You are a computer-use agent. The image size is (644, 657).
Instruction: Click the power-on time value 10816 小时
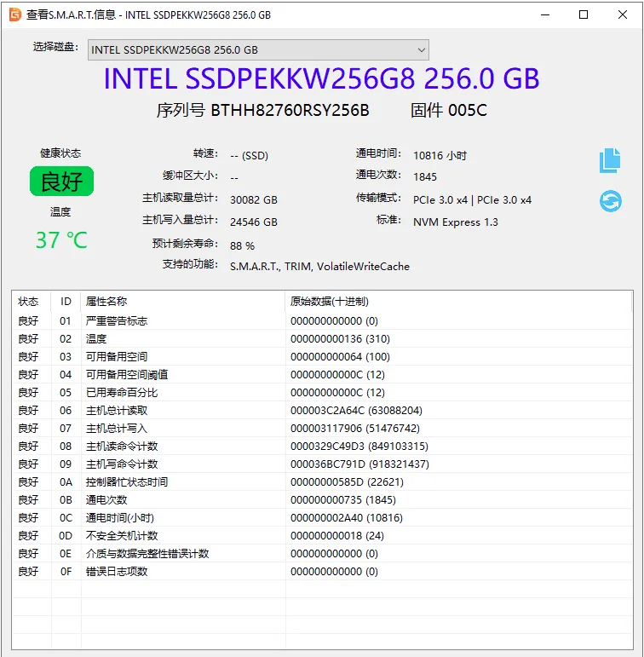(440, 155)
